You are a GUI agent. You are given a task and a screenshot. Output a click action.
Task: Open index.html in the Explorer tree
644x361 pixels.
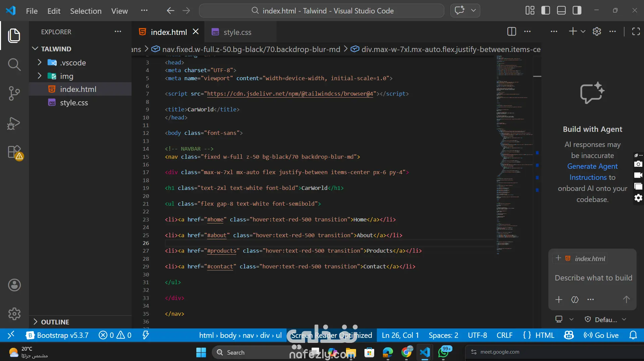coord(81,89)
